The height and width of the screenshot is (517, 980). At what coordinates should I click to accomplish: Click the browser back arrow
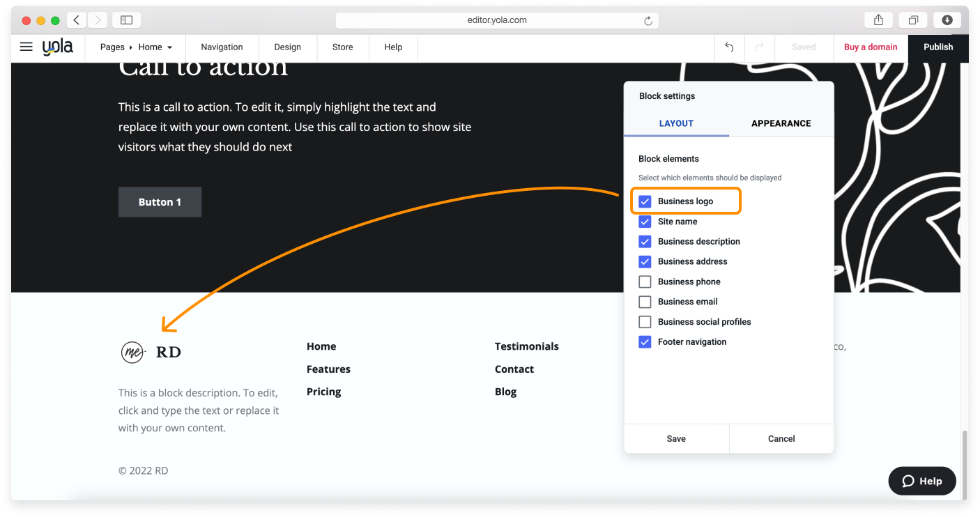coord(76,20)
